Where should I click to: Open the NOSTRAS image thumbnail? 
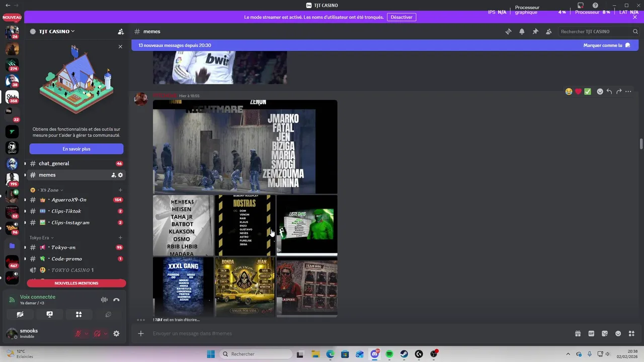click(x=245, y=225)
